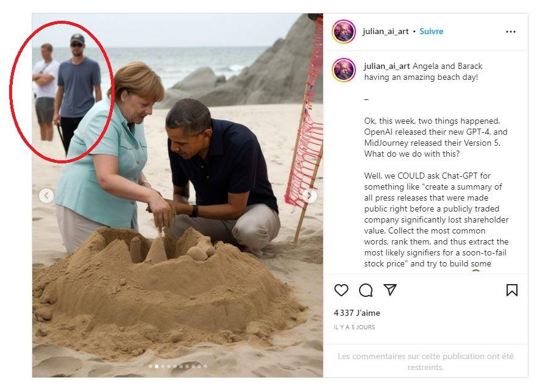Open the three-dot more options menu
The image size is (548, 392).
[511, 32]
